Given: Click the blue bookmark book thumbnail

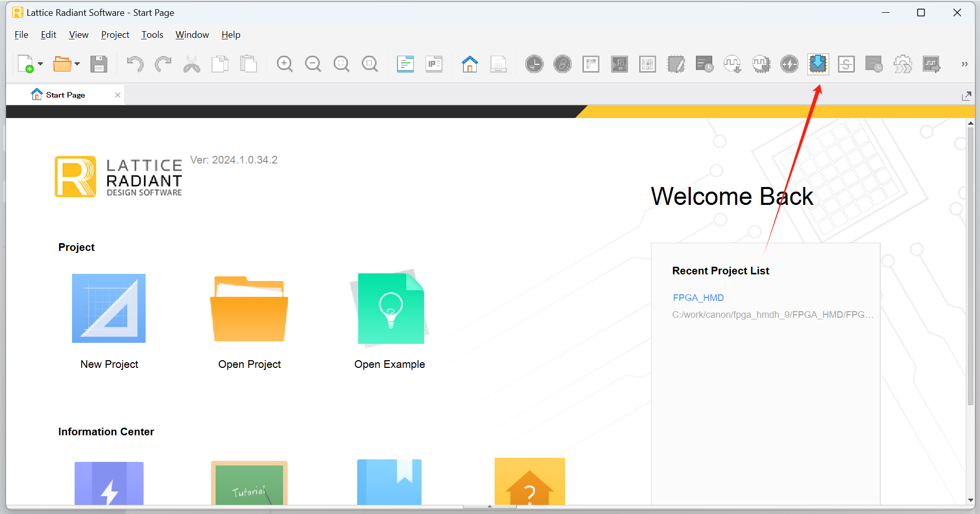Looking at the screenshot, I should (389, 482).
